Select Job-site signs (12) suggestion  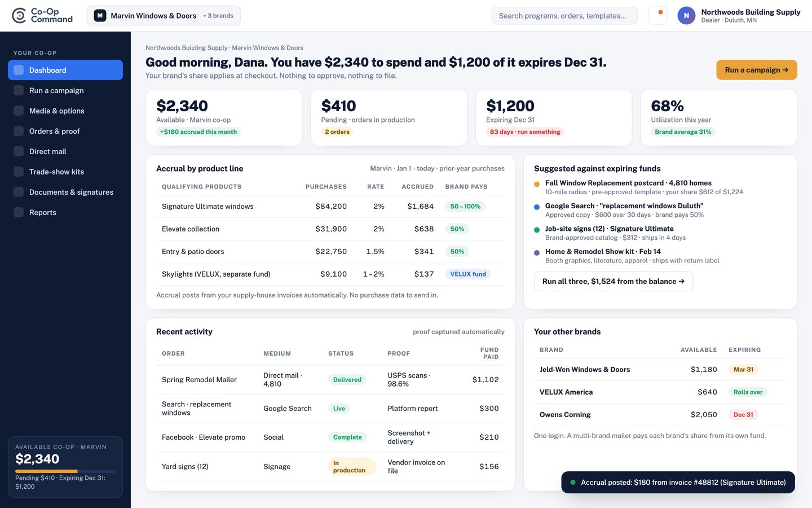point(660,233)
